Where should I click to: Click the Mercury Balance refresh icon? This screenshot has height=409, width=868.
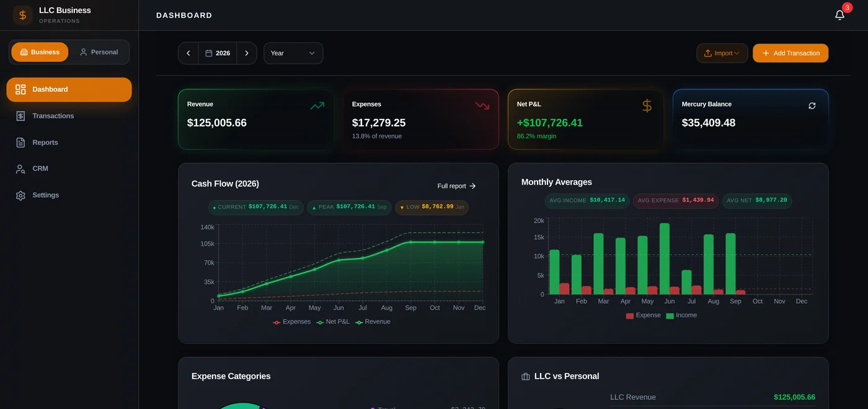812,106
